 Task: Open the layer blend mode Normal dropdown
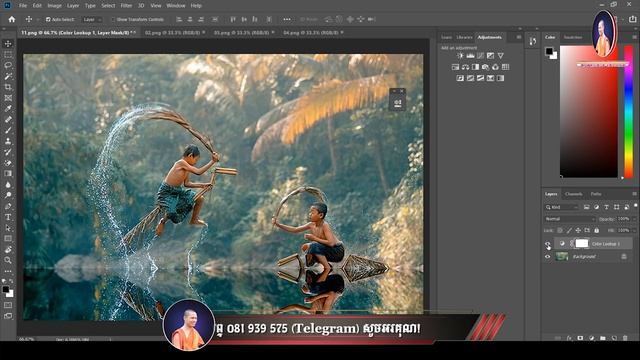(x=570, y=219)
